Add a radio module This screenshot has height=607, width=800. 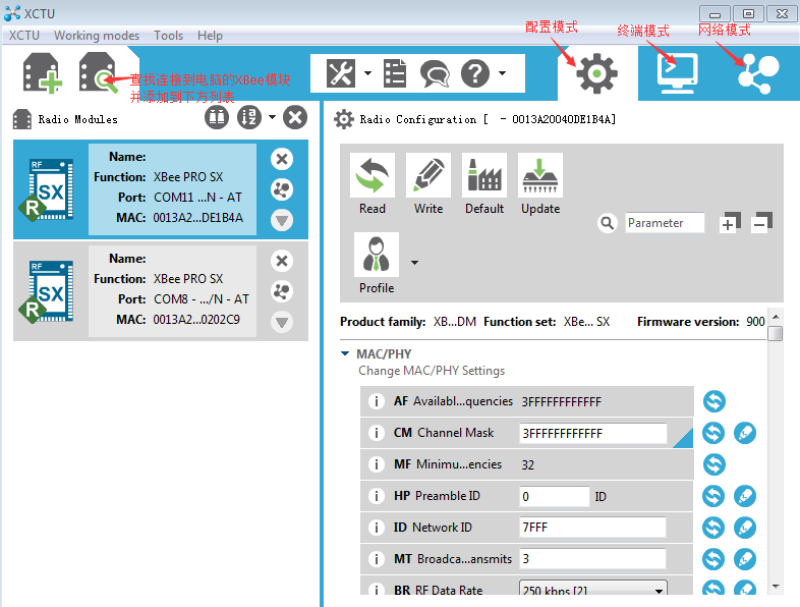pyautogui.click(x=43, y=73)
